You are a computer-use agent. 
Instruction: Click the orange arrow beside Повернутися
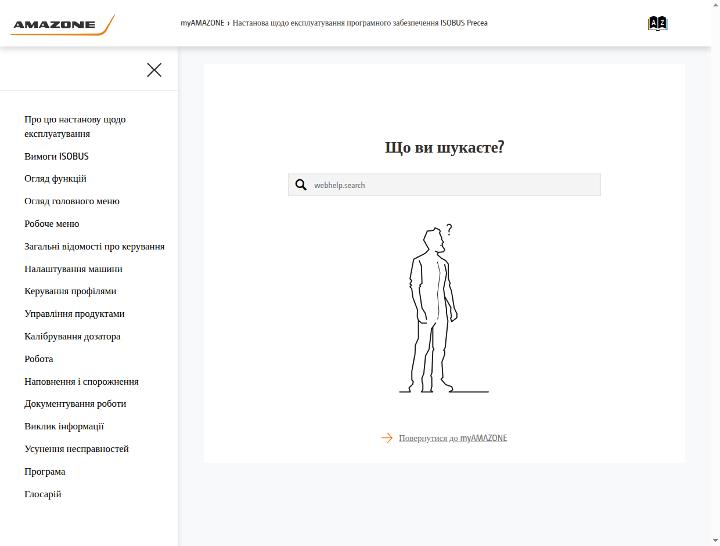tap(387, 438)
